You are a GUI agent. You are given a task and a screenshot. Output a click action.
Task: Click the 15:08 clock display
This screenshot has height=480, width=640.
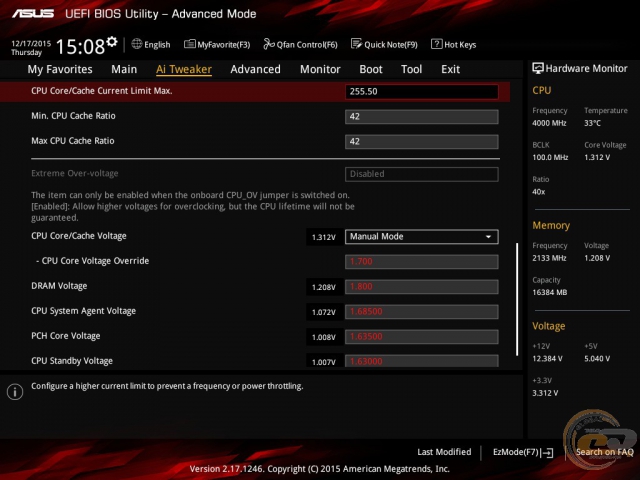tap(80, 47)
